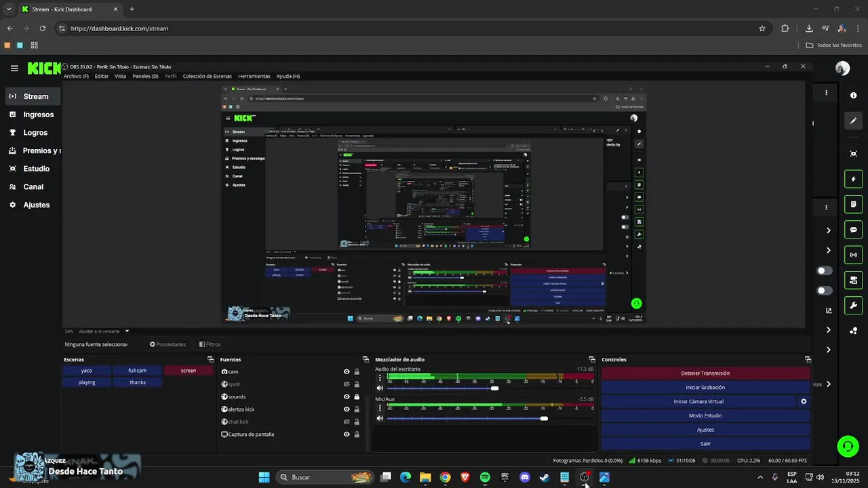Image resolution: width=868 pixels, height=488 pixels.
Task: Open the Archivo menu in OBS
Action: [x=76, y=76]
